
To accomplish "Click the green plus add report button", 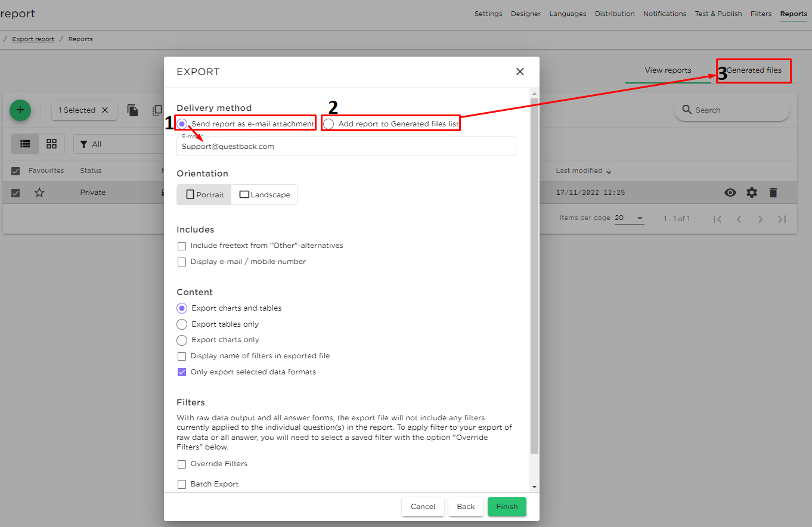I will [20, 110].
